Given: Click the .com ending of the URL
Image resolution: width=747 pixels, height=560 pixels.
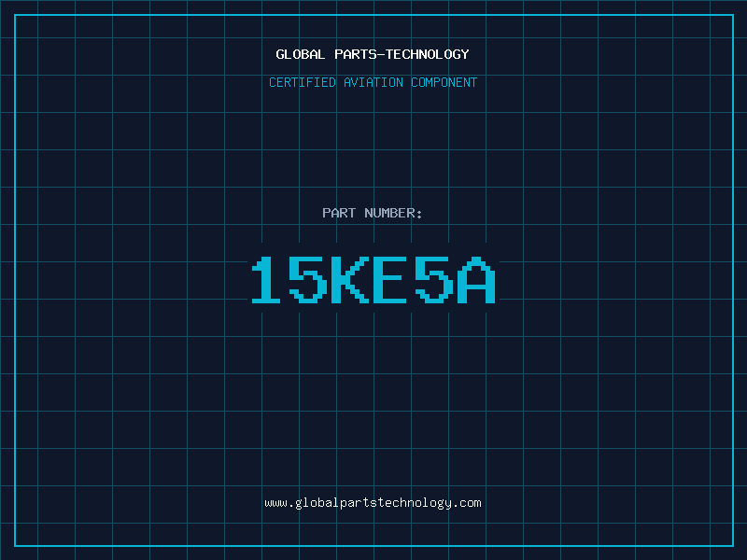Looking at the screenshot, I should coord(467,503).
